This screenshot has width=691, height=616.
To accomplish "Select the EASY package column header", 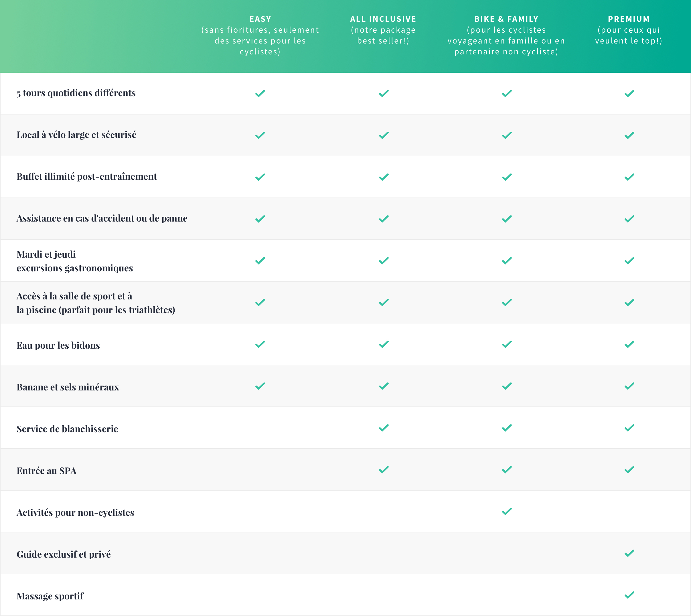I will click(x=260, y=35).
